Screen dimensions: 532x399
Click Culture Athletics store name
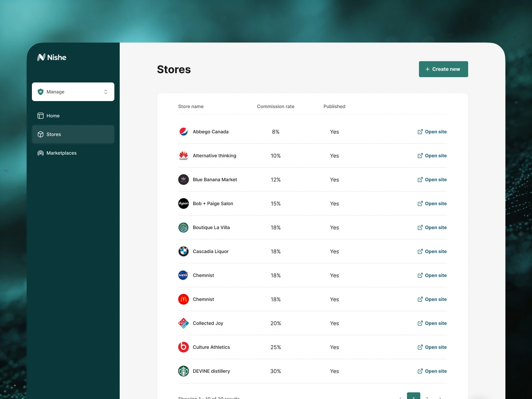click(211, 347)
